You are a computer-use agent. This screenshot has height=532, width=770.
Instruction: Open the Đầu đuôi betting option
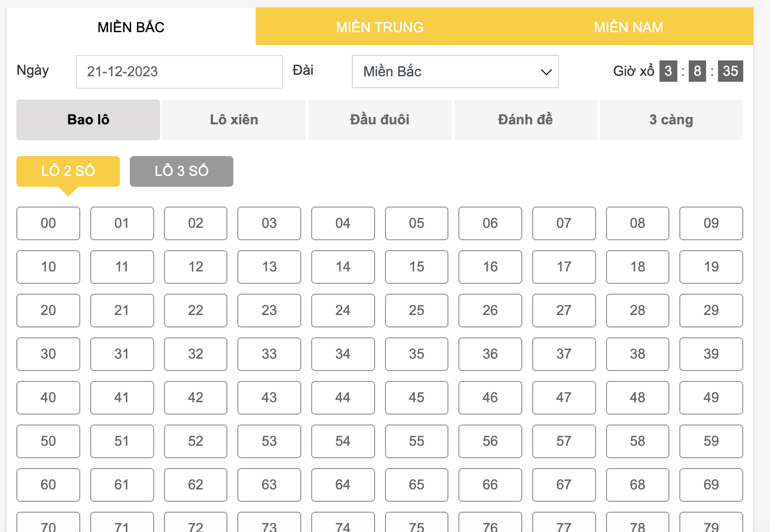coord(380,119)
